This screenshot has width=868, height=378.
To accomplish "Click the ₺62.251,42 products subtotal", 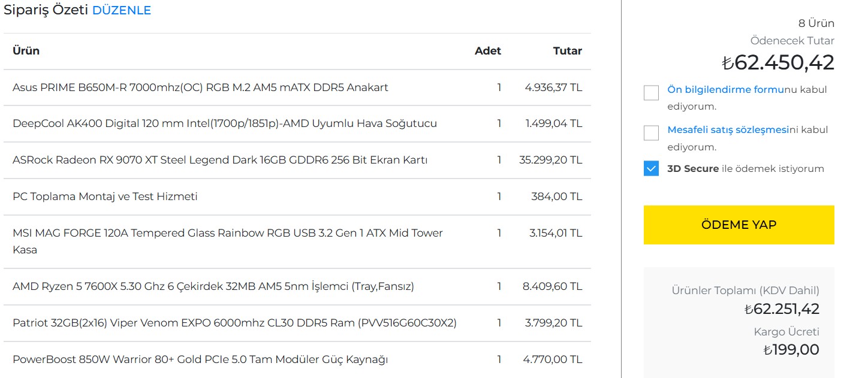I will [782, 309].
